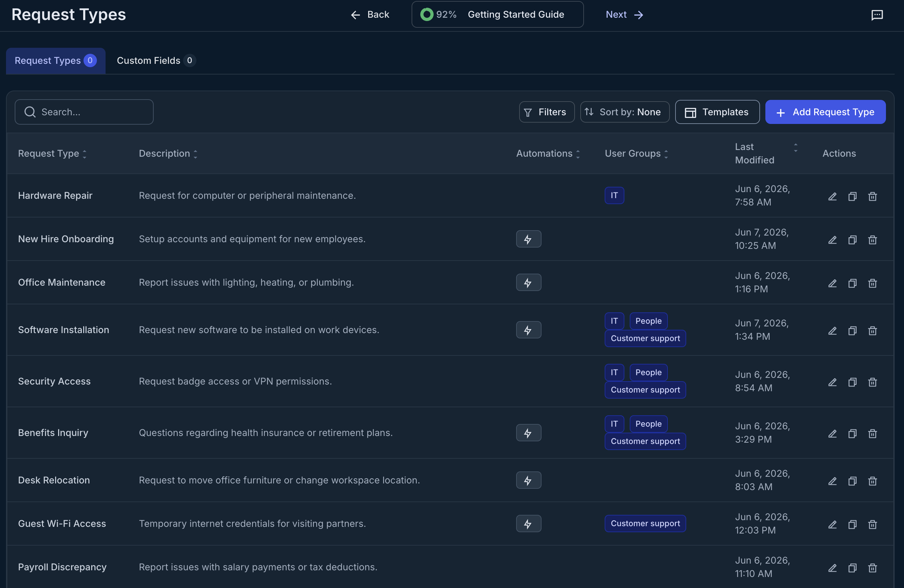Image resolution: width=904 pixels, height=588 pixels.
Task: Edit the Hardware Repair request type
Action: 832,196
